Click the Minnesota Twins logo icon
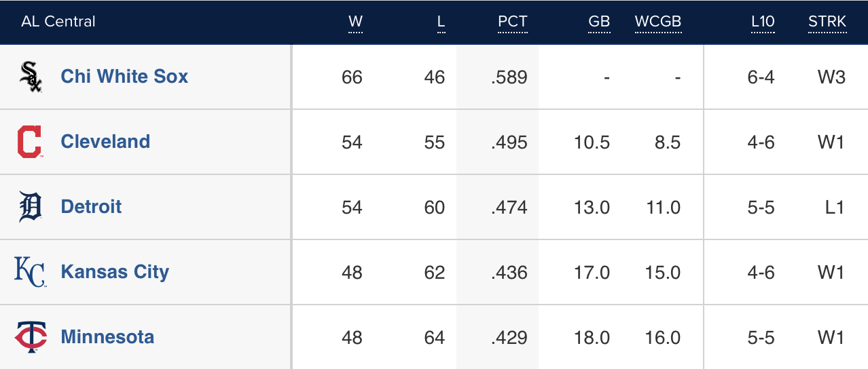Viewport: 868px width, 369px height. [x=31, y=337]
